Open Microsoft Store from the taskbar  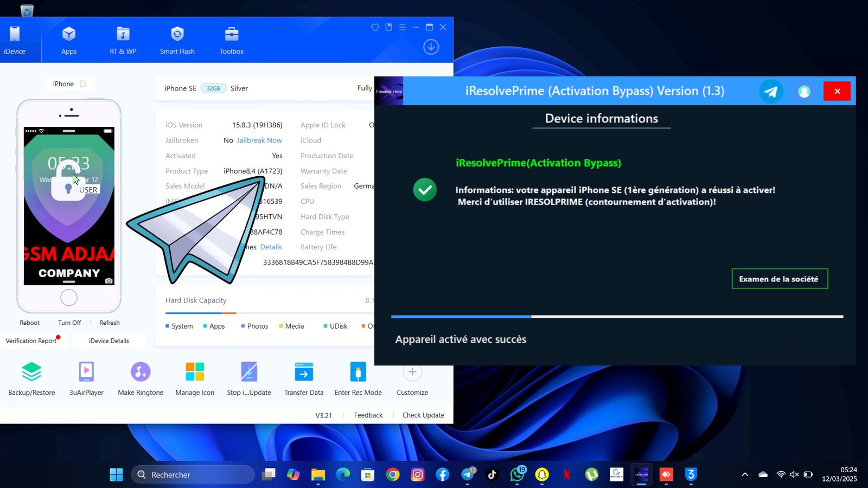[x=368, y=474]
